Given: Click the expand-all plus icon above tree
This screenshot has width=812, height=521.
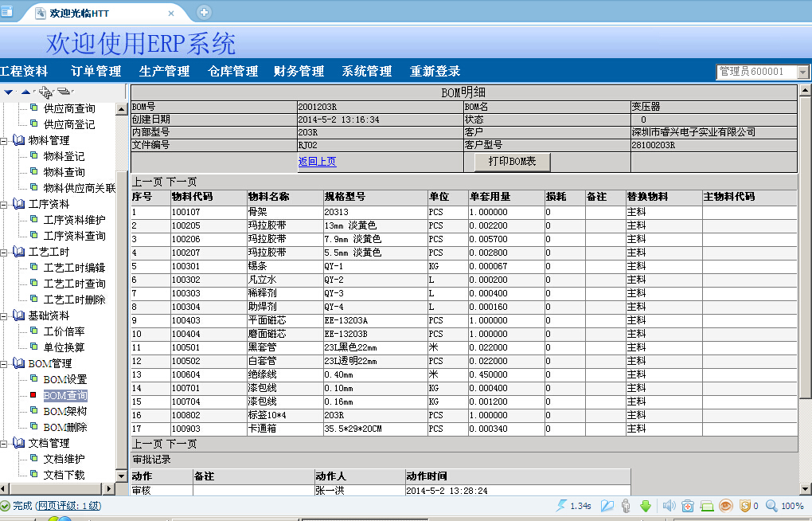Looking at the screenshot, I should coord(45,92).
